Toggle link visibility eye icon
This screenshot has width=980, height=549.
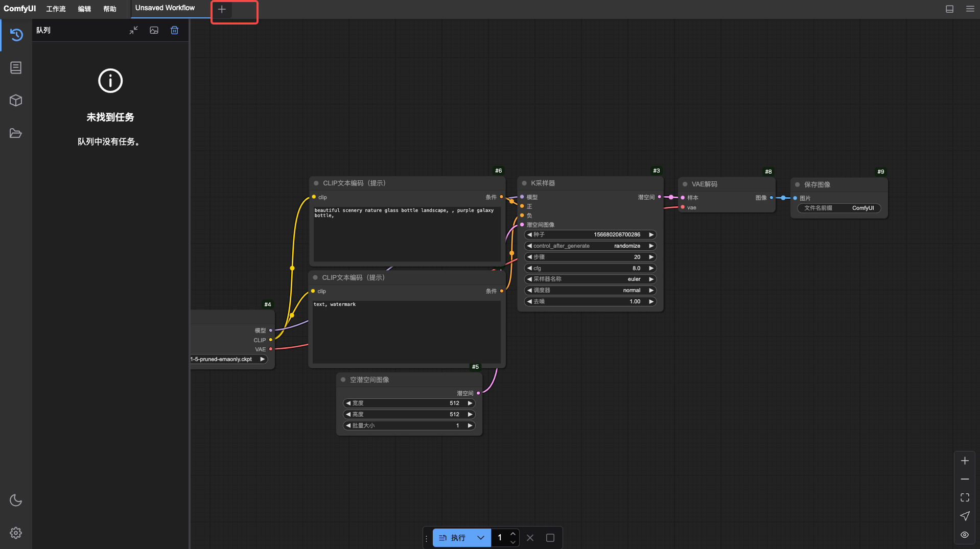pos(965,535)
